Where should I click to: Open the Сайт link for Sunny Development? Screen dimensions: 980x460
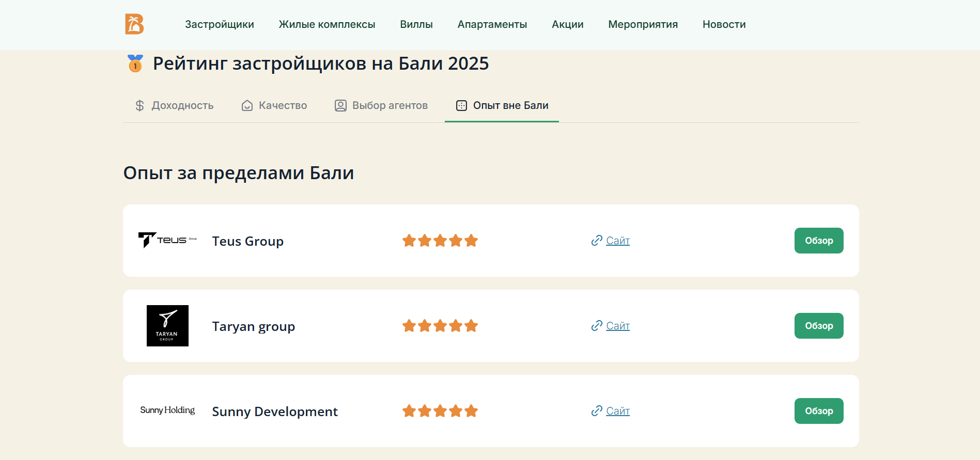618,411
